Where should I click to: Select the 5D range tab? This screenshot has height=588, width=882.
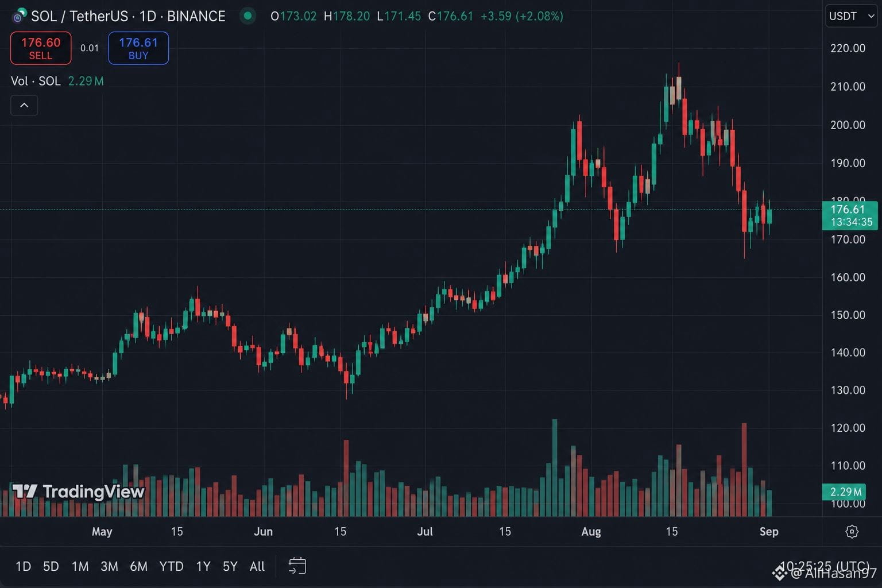(x=51, y=567)
